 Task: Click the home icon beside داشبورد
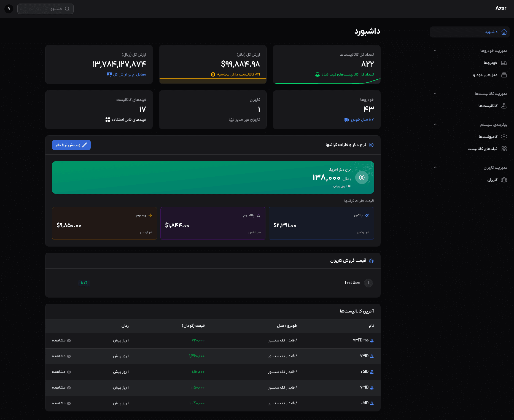[x=504, y=32]
